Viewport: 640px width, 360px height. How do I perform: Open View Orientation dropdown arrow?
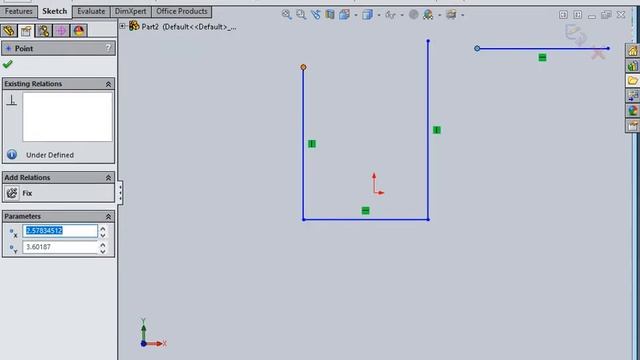[x=356, y=15]
